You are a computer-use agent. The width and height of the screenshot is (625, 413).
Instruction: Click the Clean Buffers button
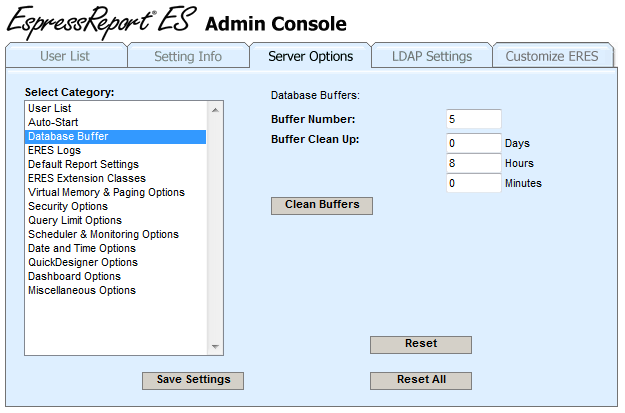point(322,206)
